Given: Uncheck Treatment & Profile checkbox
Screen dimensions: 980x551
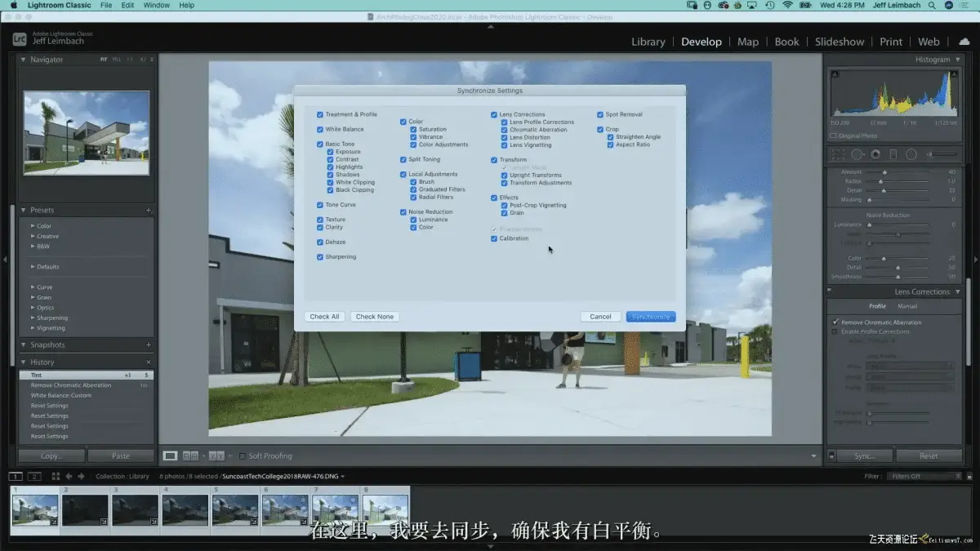Looking at the screenshot, I should click(319, 114).
